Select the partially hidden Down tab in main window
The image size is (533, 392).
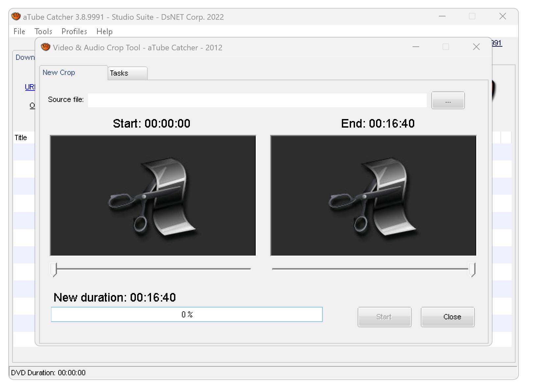pyautogui.click(x=25, y=58)
